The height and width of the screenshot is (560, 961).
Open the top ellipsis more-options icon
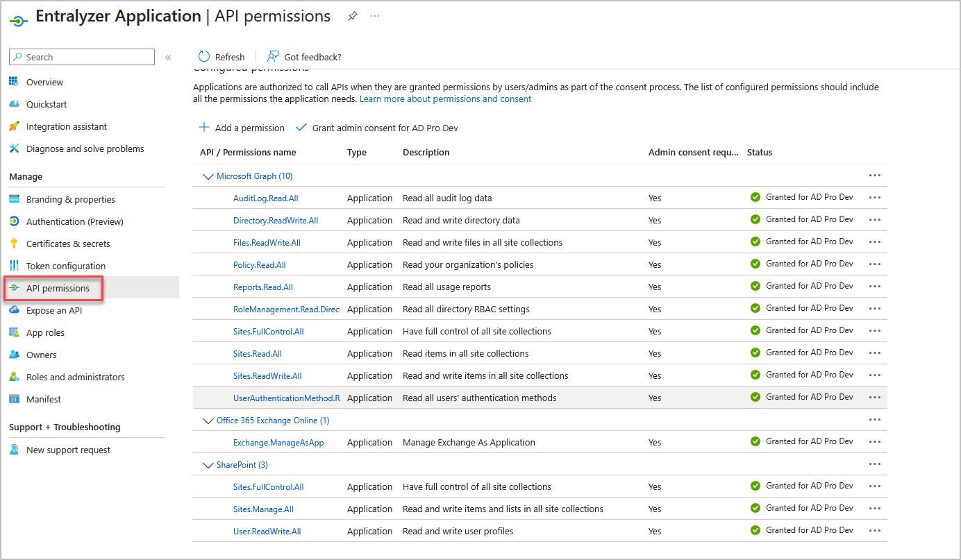pyautogui.click(x=375, y=16)
